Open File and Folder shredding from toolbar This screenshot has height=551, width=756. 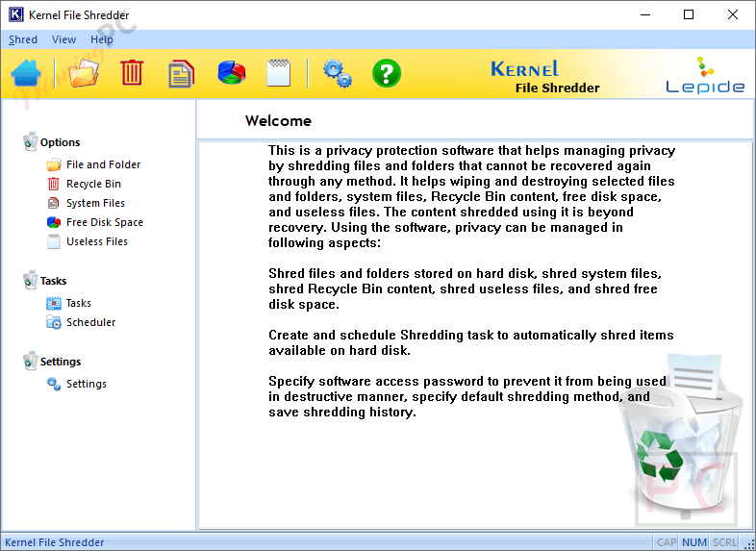pos(84,73)
